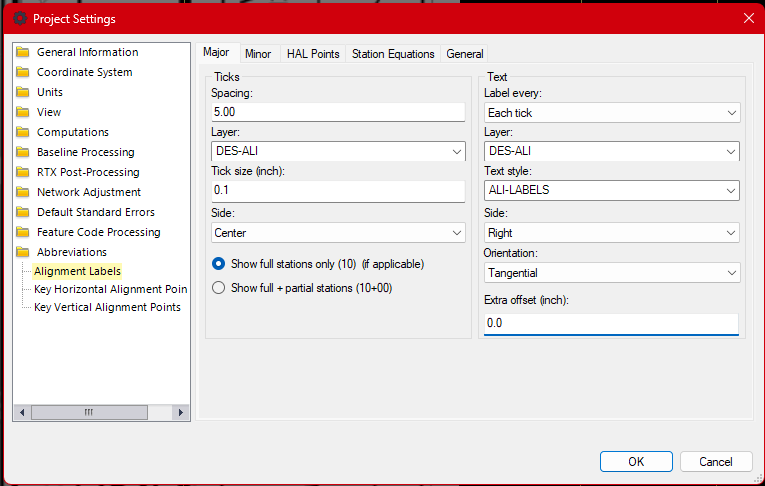Click the General Information folder icon

(x=22, y=52)
